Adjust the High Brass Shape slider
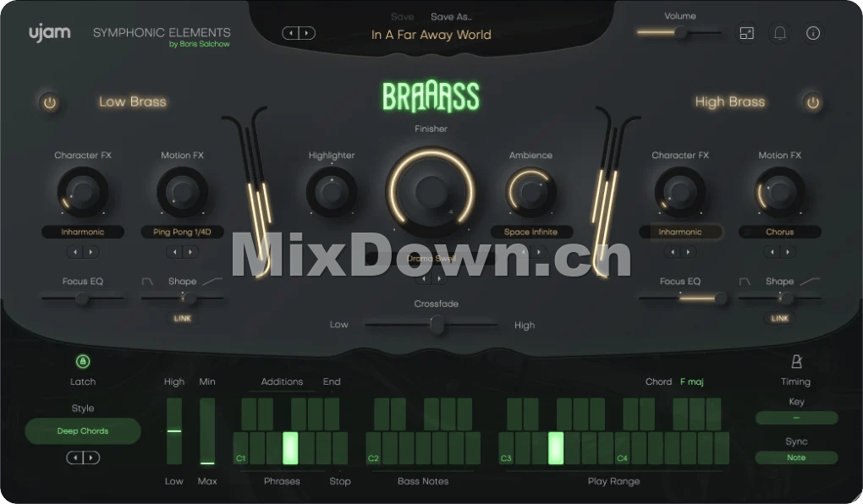This screenshot has height=504, width=863. click(779, 299)
